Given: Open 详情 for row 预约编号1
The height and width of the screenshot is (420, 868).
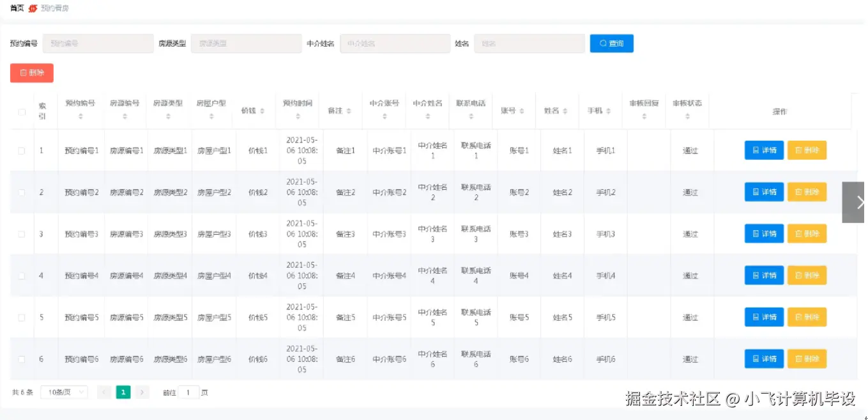Looking at the screenshot, I should [764, 150].
